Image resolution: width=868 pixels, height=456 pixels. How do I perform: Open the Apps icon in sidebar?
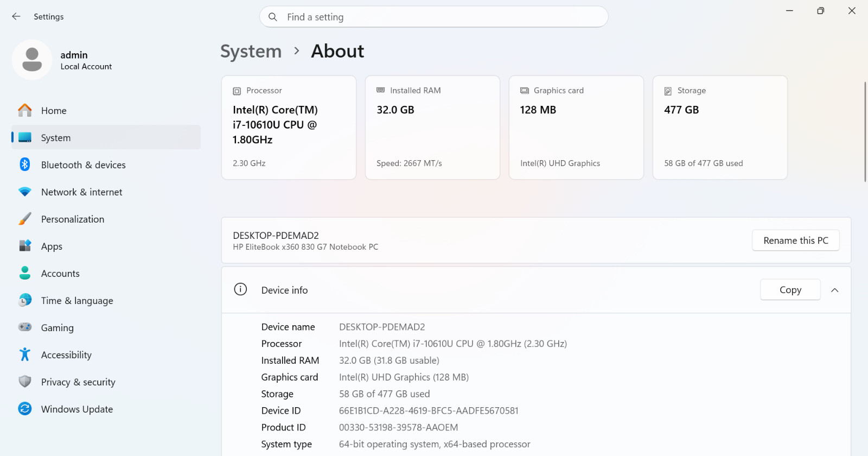click(25, 246)
